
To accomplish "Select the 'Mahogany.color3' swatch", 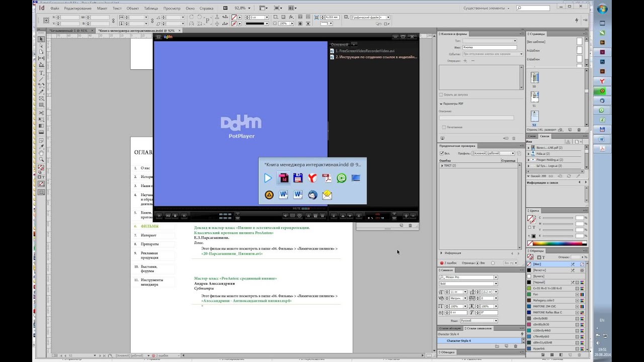I will point(554,300).
